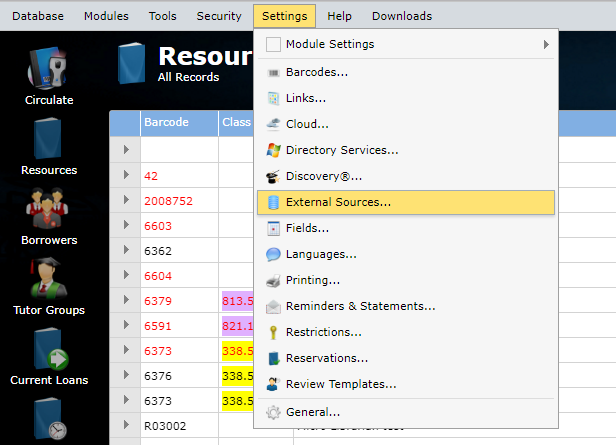Select barcode cell 6362
616x445 pixels.
pyautogui.click(x=179, y=251)
